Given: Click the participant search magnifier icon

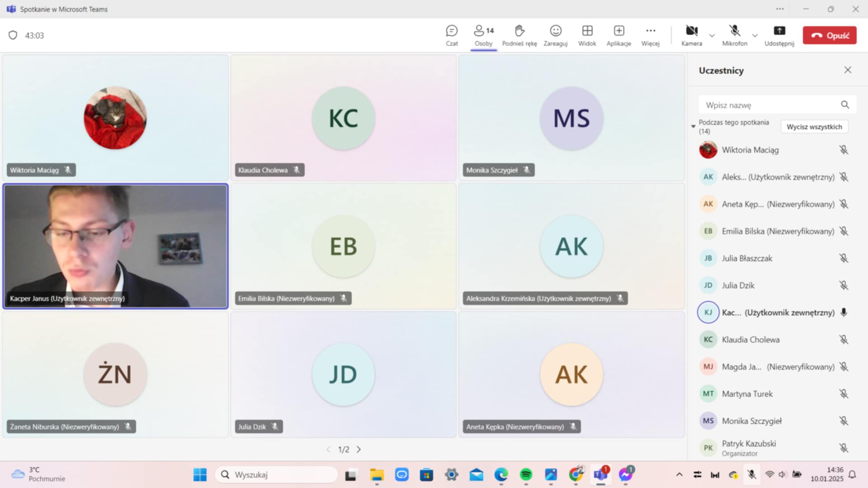Looking at the screenshot, I should point(844,105).
